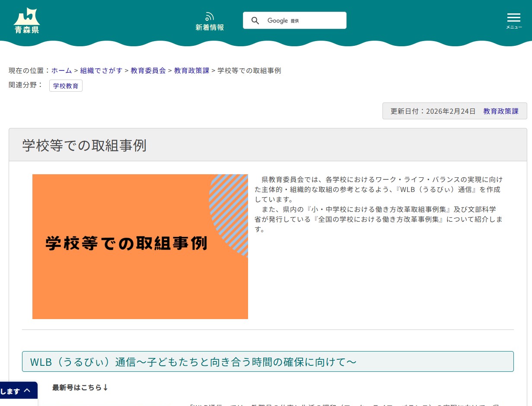Viewport: 532px width, 406px height.
Task: Click the 青森県 logo
Action: pos(26,19)
